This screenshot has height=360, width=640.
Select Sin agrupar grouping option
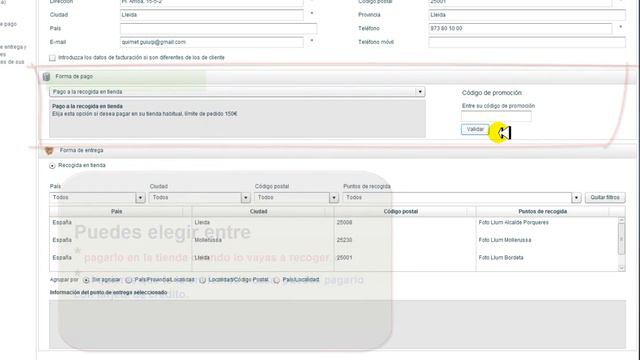click(x=86, y=280)
